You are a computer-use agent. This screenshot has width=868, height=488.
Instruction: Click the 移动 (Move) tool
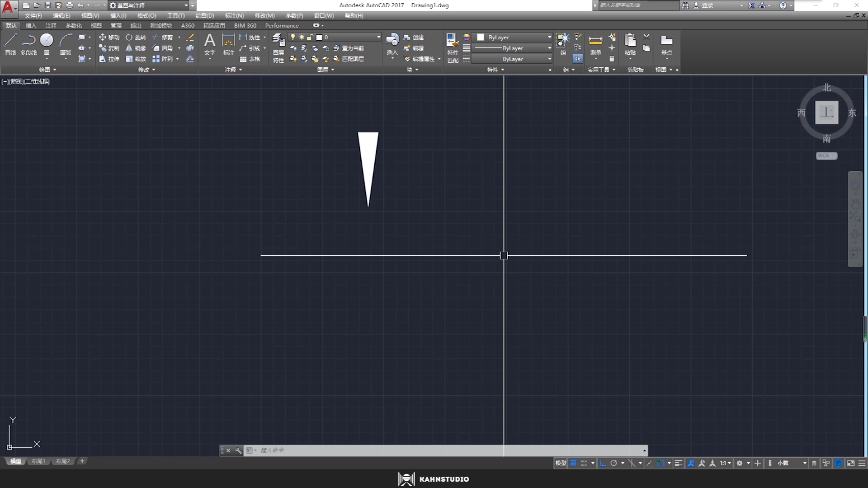coord(109,37)
